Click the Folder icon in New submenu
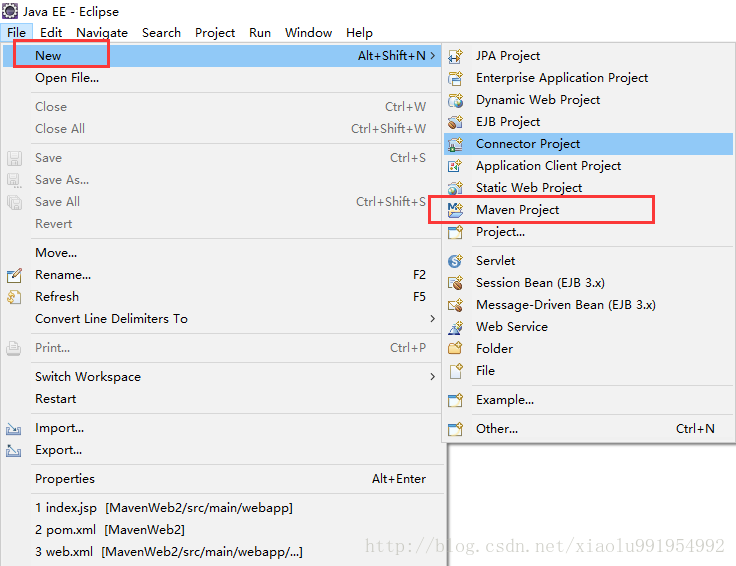The image size is (736, 566). coord(455,349)
